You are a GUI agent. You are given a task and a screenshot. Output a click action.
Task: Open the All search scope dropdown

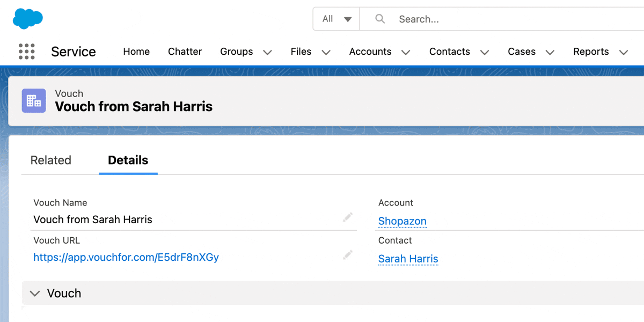(336, 19)
